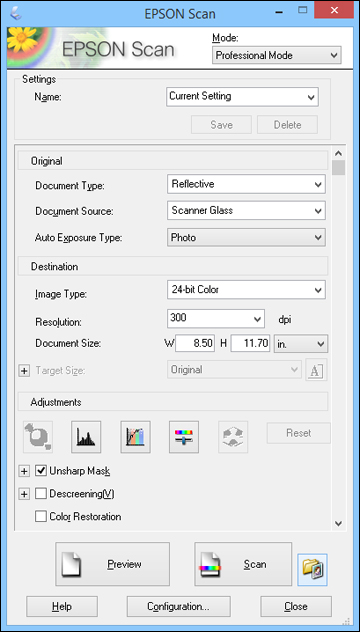Open the Histogram Adjustment icon
This screenshot has height=632, width=360.
[x=86, y=437]
